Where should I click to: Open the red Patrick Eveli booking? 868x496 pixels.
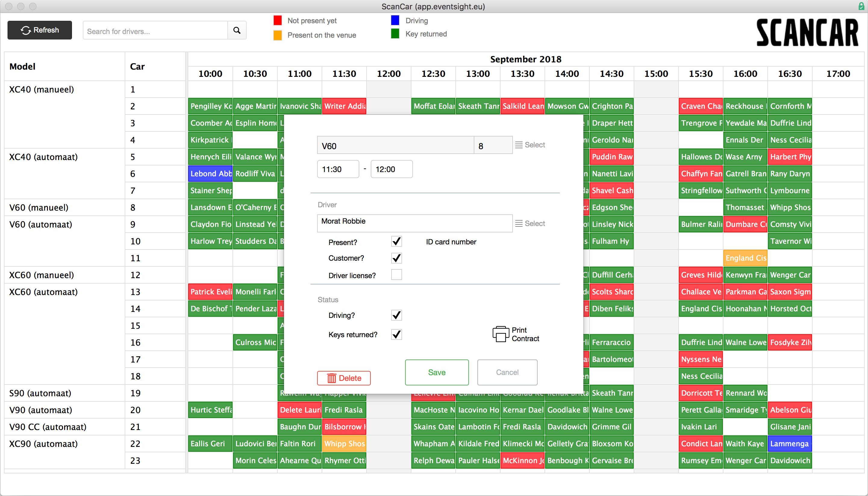click(x=210, y=292)
